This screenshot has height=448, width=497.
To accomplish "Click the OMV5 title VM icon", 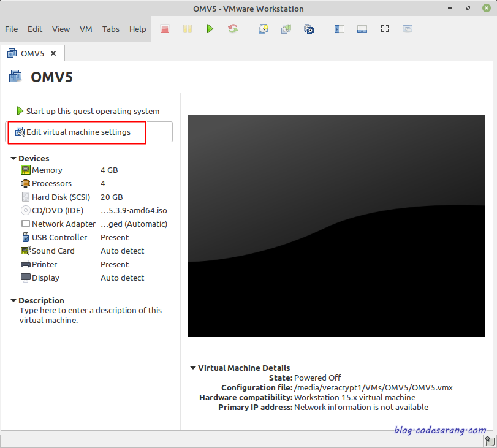I will click(x=15, y=77).
